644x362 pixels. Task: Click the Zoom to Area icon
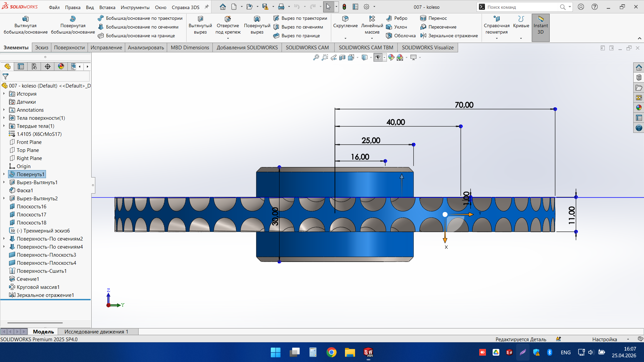click(325, 57)
